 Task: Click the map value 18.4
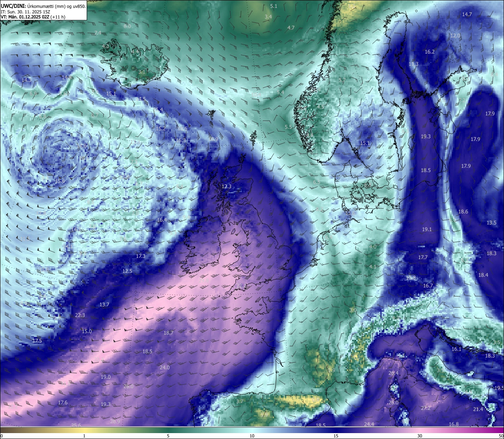pos(483,275)
